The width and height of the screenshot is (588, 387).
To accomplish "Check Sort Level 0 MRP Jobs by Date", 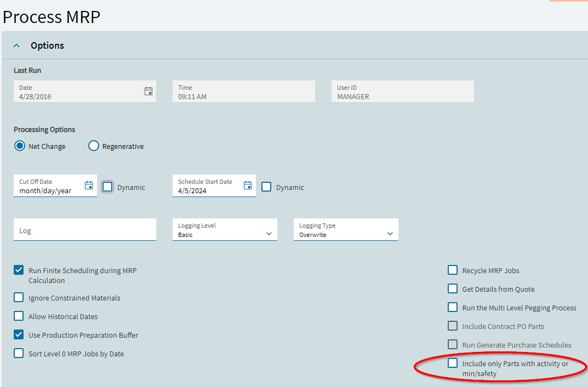I will click(19, 353).
